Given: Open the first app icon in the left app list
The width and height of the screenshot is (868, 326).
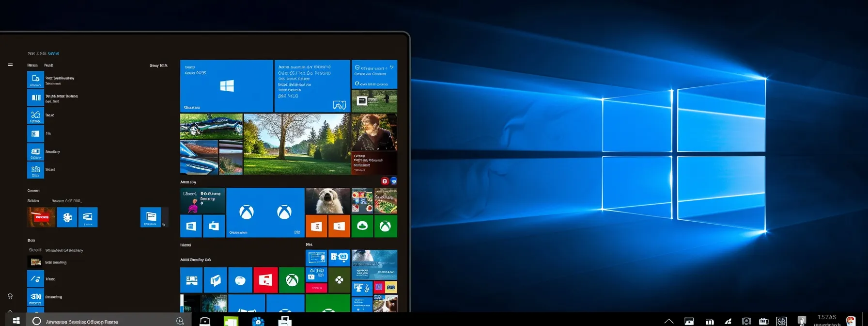Looking at the screenshot, I should [35, 80].
